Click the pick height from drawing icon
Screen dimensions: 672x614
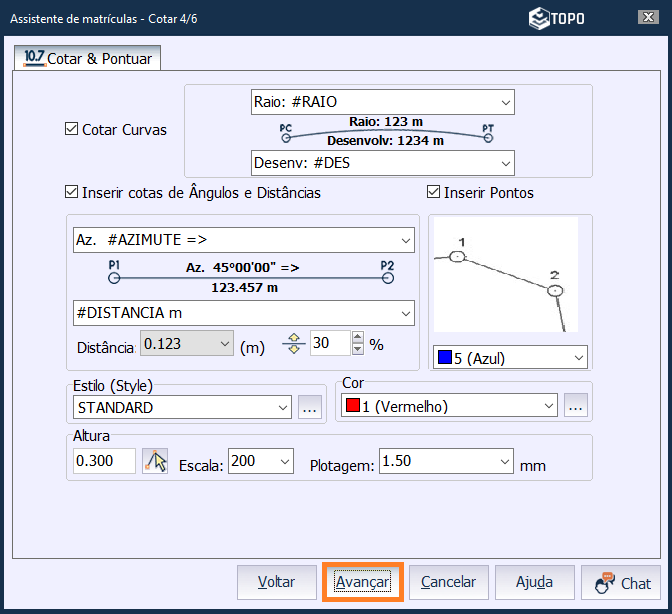(155, 461)
